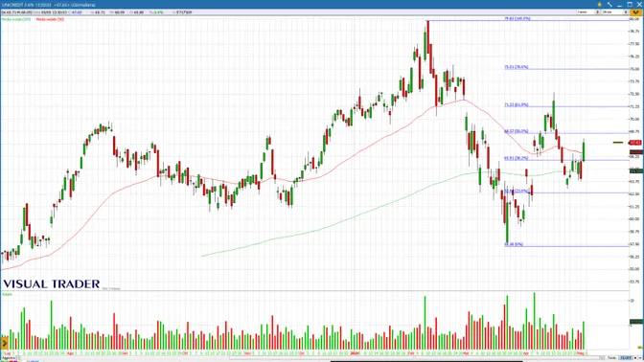Click the Ago month marker on time axis
The image size is (644, 362).
pos(70,353)
